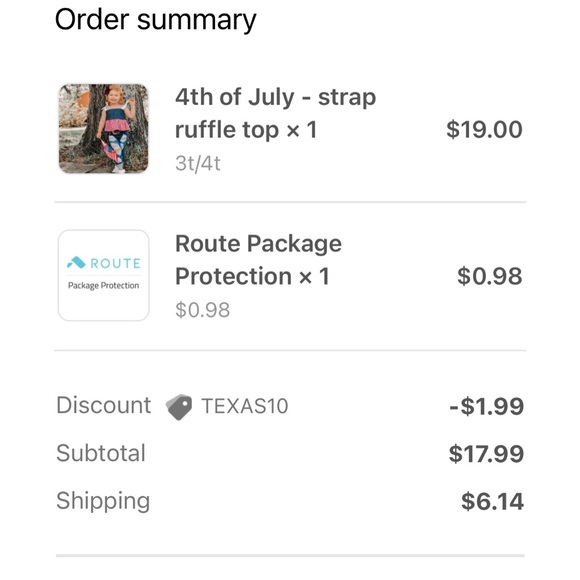Click the Subtotal label
Image resolution: width=580 pixels, height=580 pixels.
[x=101, y=453]
